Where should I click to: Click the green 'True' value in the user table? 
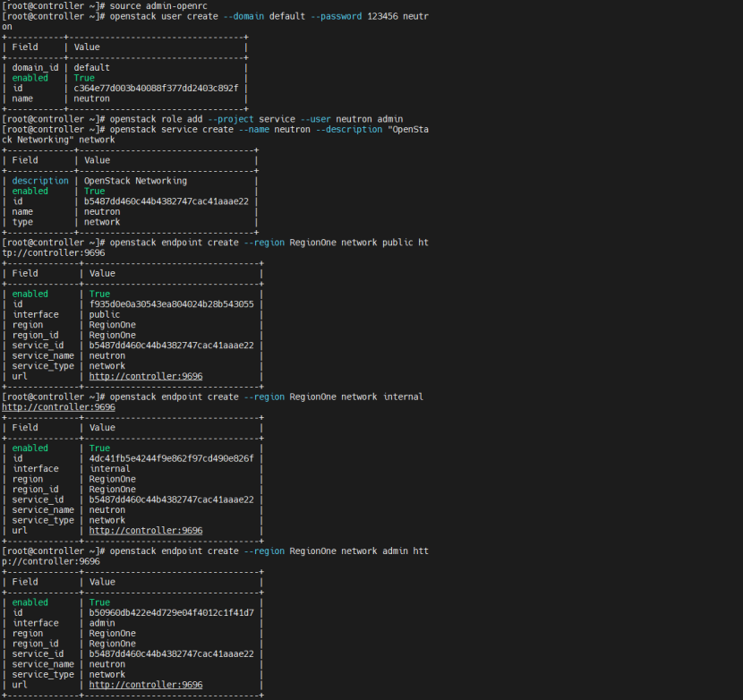point(84,78)
